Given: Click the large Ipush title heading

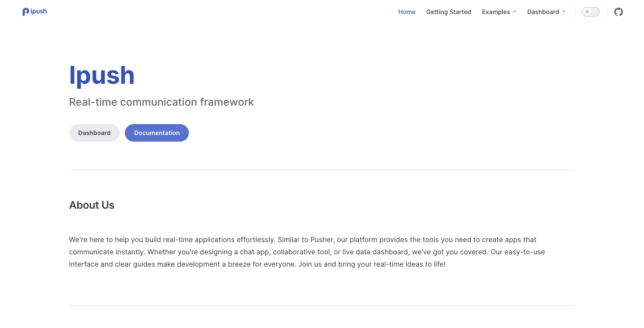Looking at the screenshot, I should point(102,75).
